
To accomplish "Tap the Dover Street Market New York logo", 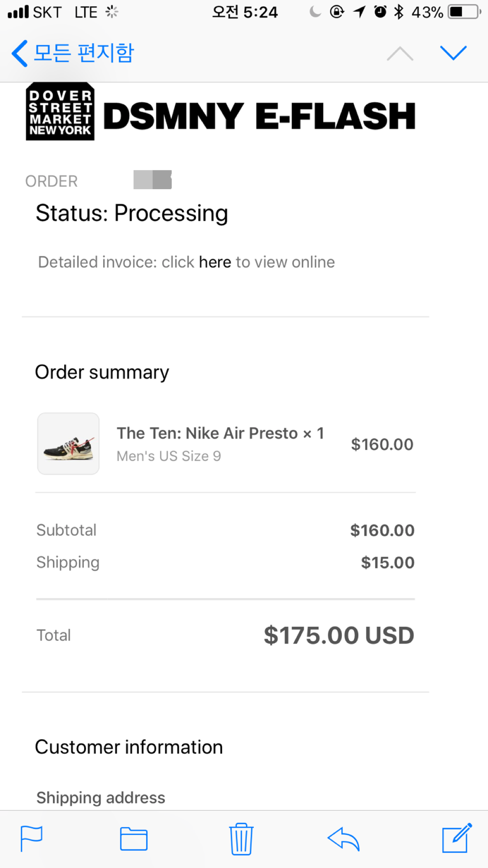I will [x=60, y=112].
